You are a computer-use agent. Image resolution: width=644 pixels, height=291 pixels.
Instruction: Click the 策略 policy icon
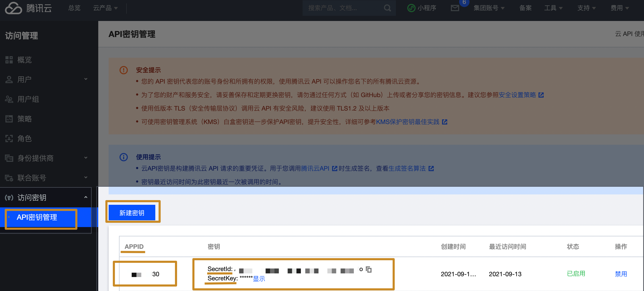9,119
